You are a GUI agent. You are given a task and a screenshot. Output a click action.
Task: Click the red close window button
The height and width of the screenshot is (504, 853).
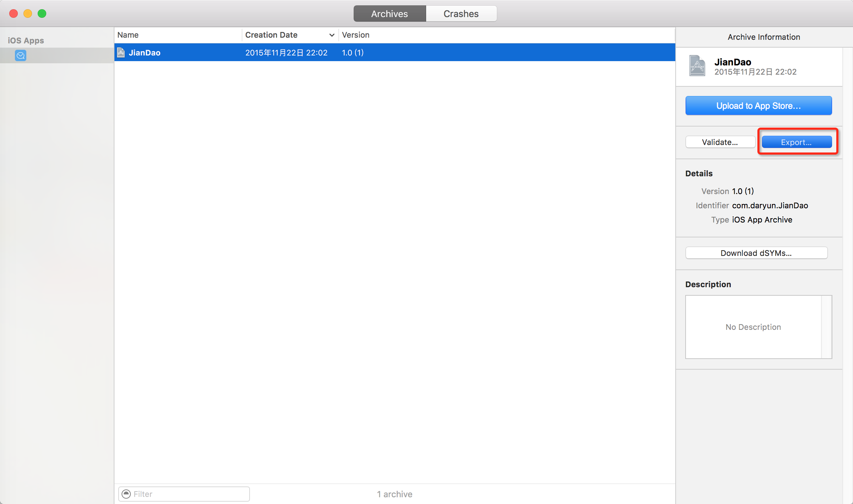[x=14, y=14]
